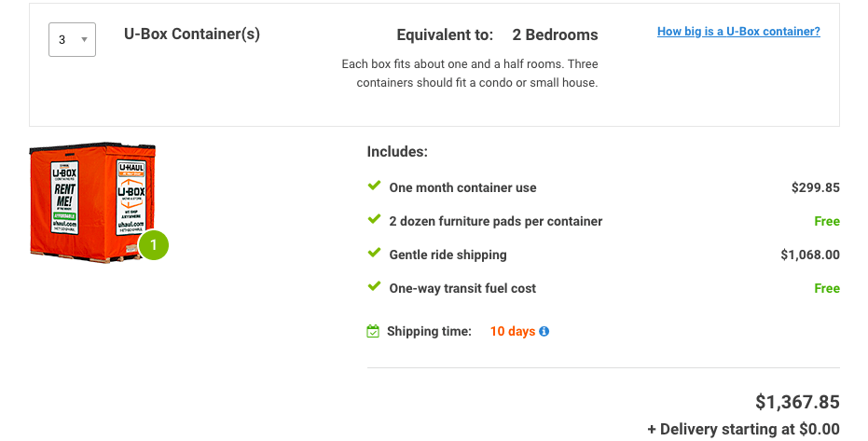
Task: Click the checkmark beside One-way transit fuel cost
Action: (374, 286)
